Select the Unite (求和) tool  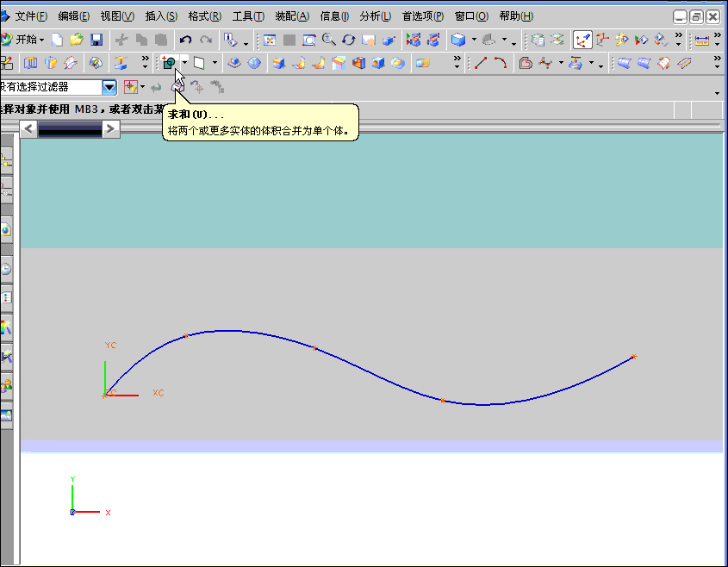coord(169,63)
